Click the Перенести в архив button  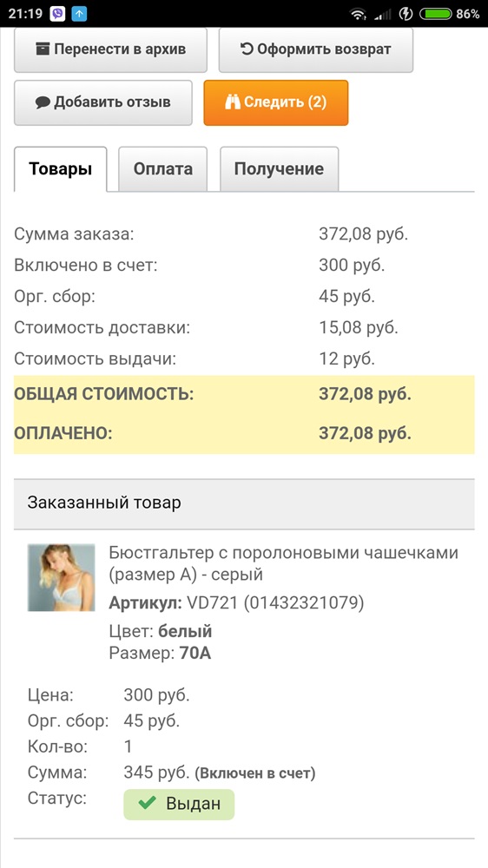pyautogui.click(x=110, y=49)
